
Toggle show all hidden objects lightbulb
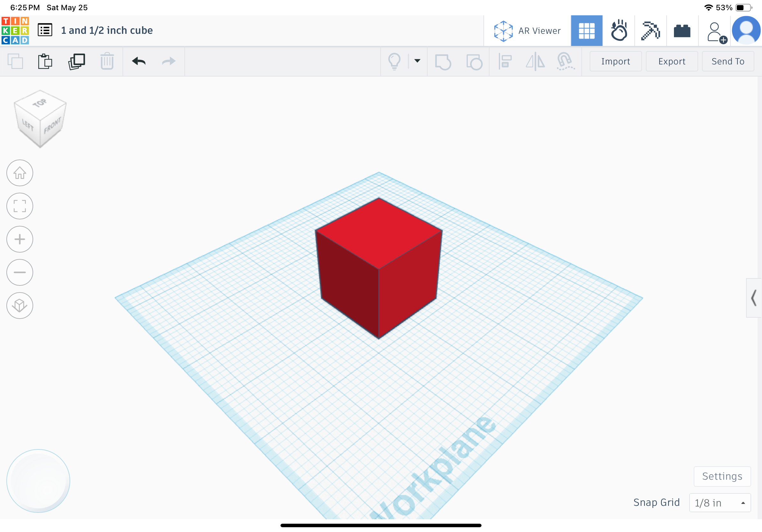coord(394,61)
